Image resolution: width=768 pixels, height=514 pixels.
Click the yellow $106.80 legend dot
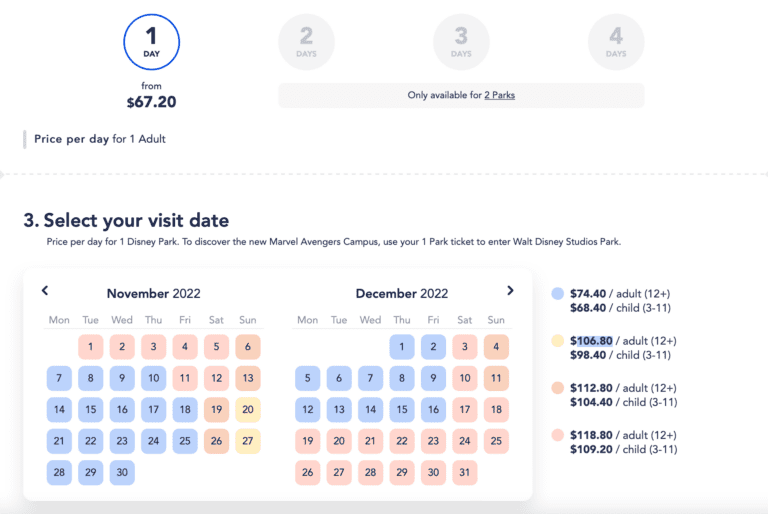pos(556,341)
